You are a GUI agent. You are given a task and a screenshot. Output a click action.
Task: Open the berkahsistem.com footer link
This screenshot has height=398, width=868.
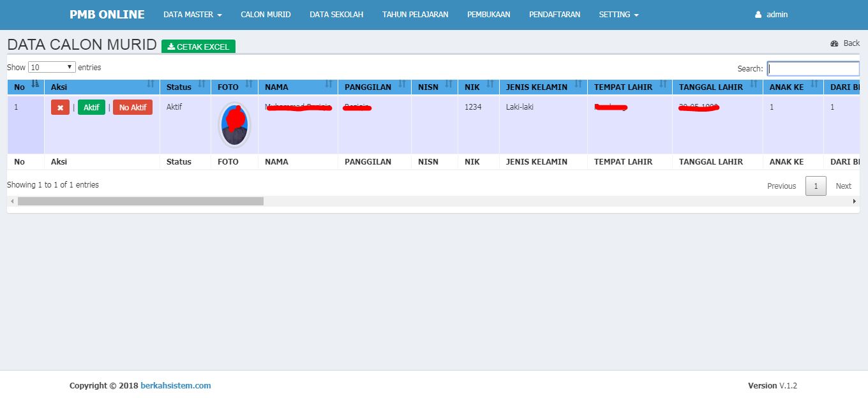pyautogui.click(x=176, y=385)
